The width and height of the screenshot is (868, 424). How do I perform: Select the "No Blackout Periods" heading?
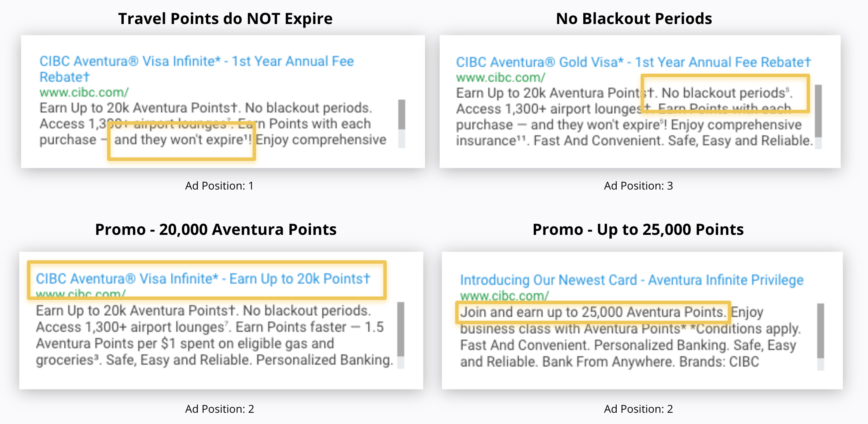coord(634,19)
